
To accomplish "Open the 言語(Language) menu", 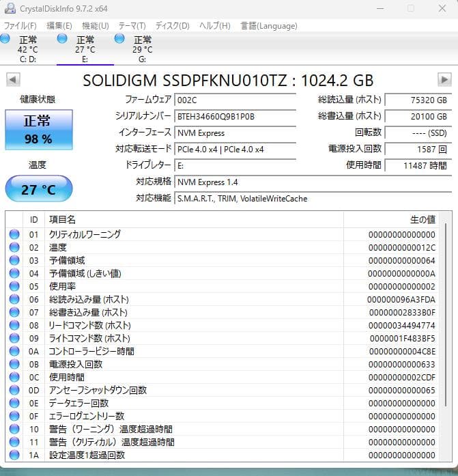I will [269, 26].
